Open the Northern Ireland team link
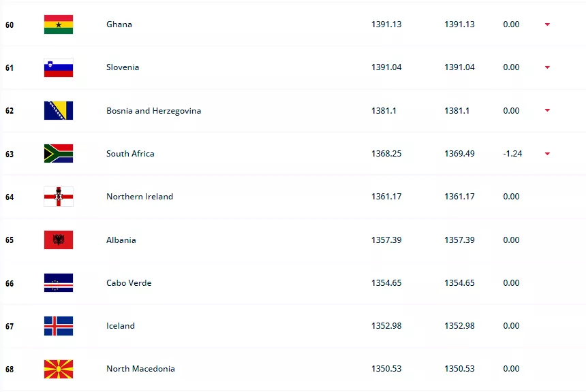This screenshot has width=586, height=392. (x=140, y=197)
